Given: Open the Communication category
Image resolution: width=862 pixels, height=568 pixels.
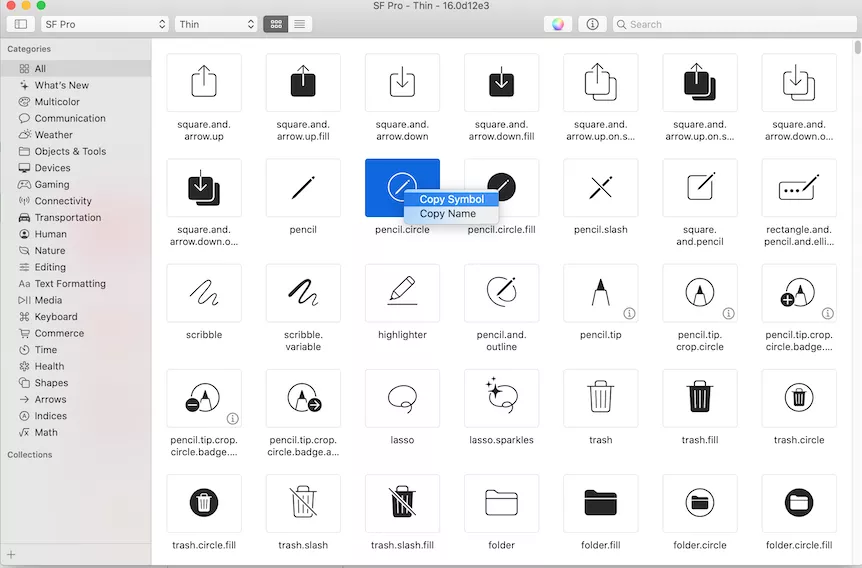Looking at the screenshot, I should [70, 118].
